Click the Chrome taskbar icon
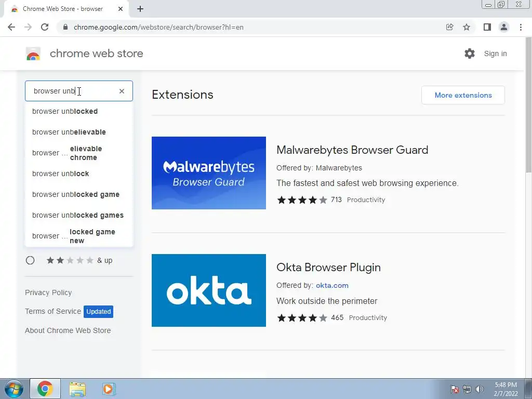Image resolution: width=532 pixels, height=399 pixels. point(45,389)
